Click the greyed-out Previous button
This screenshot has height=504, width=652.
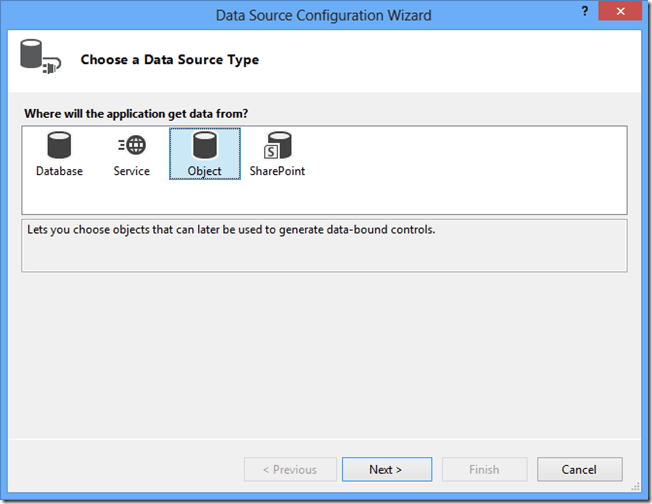[x=289, y=469]
